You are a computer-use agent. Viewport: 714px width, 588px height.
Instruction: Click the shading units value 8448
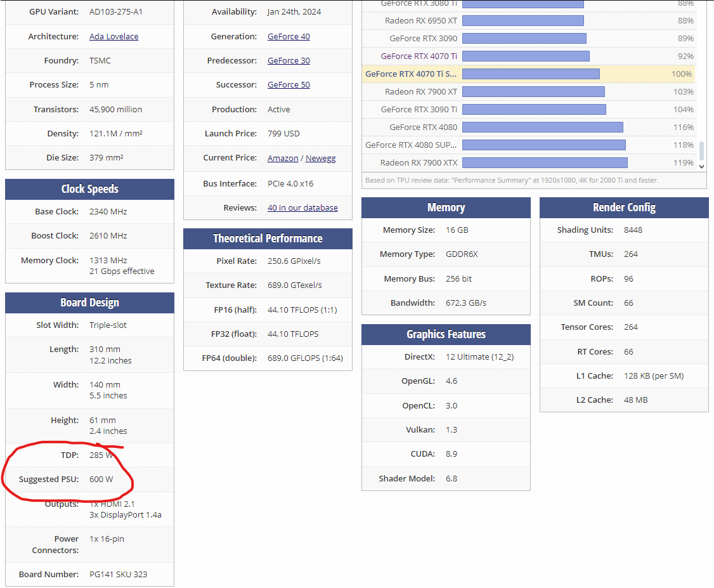tap(633, 230)
